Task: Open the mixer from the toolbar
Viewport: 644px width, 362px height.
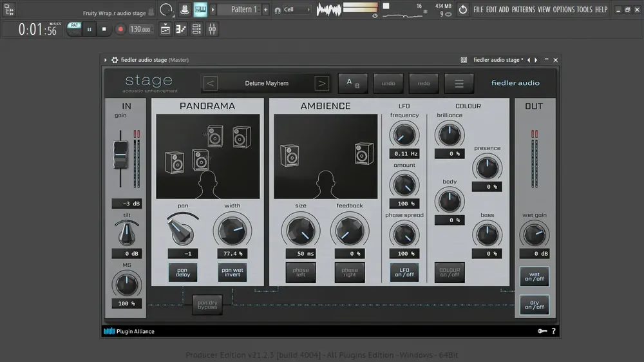Action: tap(212, 29)
